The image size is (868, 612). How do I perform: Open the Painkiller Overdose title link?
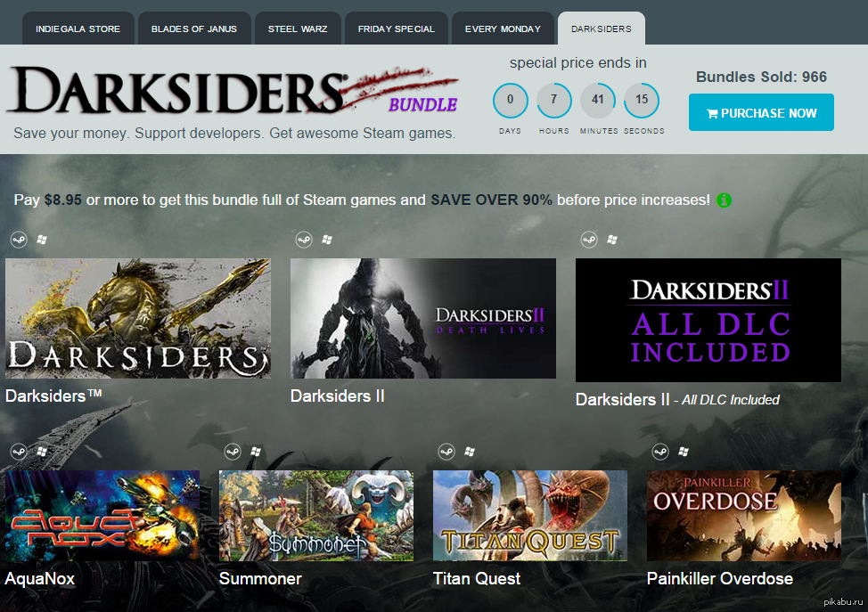(719, 579)
